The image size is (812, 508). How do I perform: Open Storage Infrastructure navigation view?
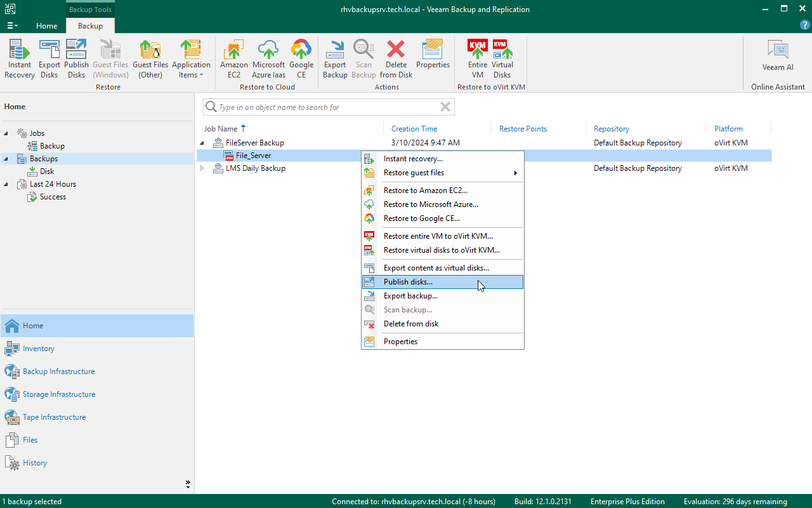97,394
